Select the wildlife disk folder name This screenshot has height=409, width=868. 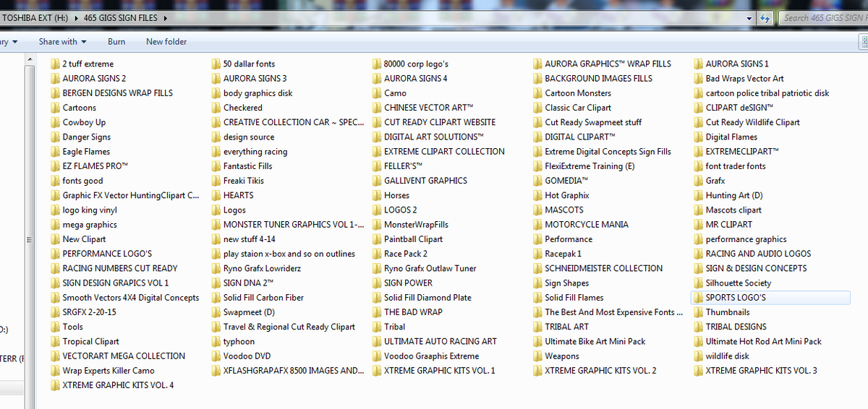click(x=728, y=356)
